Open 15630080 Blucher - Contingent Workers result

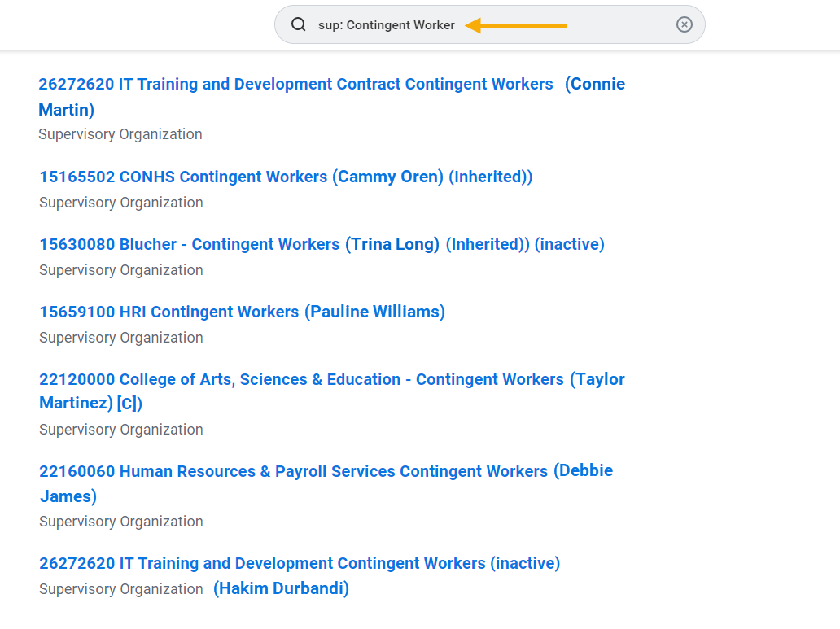(x=189, y=244)
